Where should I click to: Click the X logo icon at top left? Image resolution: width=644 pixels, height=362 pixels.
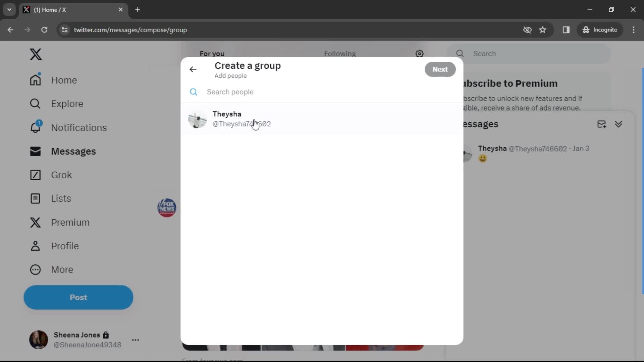(x=35, y=54)
